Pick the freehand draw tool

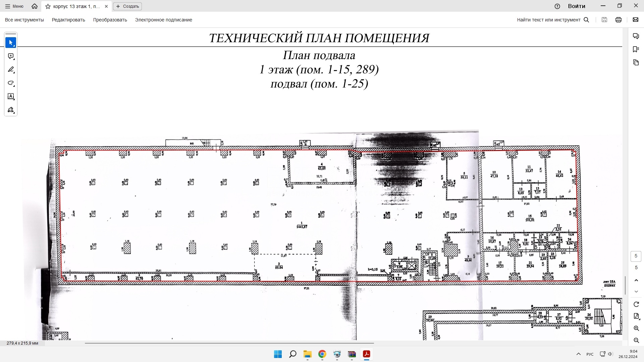click(x=11, y=83)
